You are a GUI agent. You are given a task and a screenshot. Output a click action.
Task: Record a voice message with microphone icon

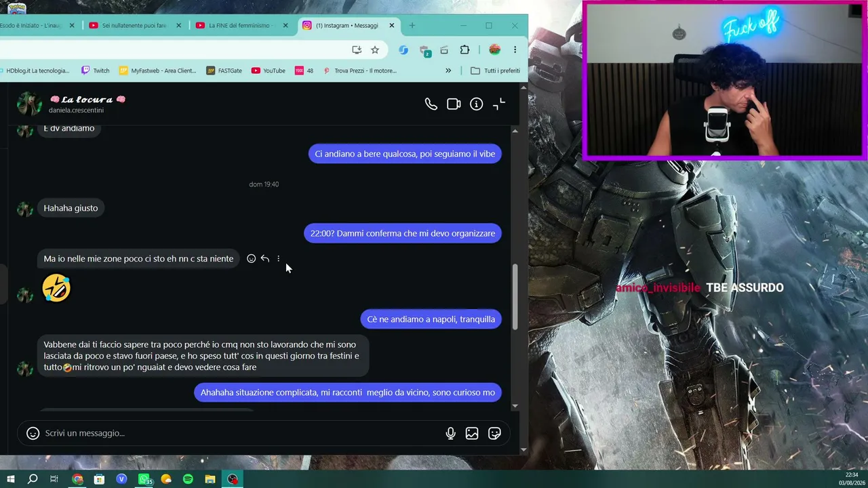(x=450, y=433)
